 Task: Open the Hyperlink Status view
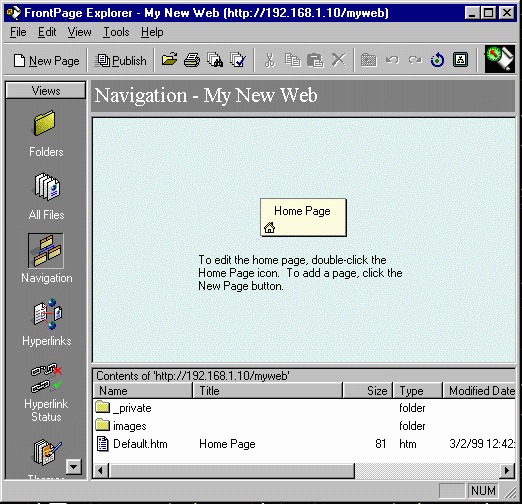(x=46, y=392)
